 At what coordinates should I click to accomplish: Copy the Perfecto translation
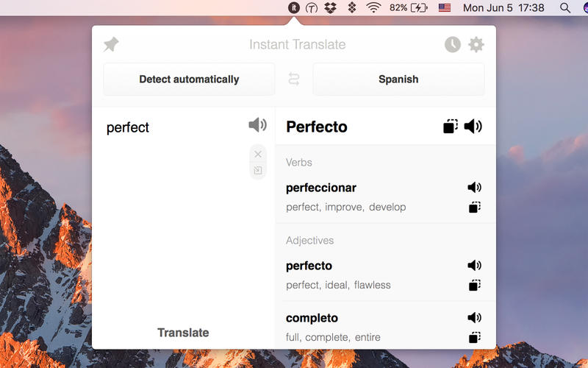[x=451, y=127]
